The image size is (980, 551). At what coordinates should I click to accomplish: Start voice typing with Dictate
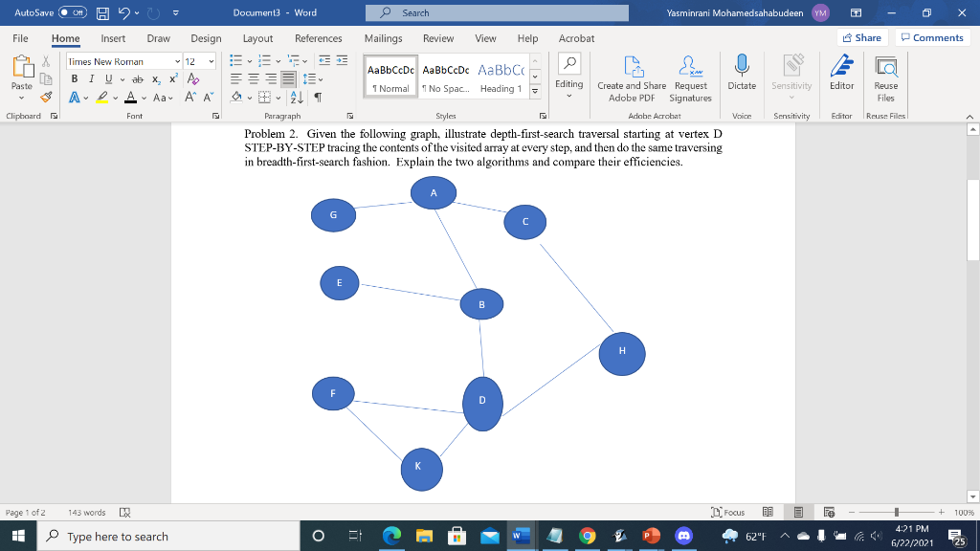click(741, 77)
